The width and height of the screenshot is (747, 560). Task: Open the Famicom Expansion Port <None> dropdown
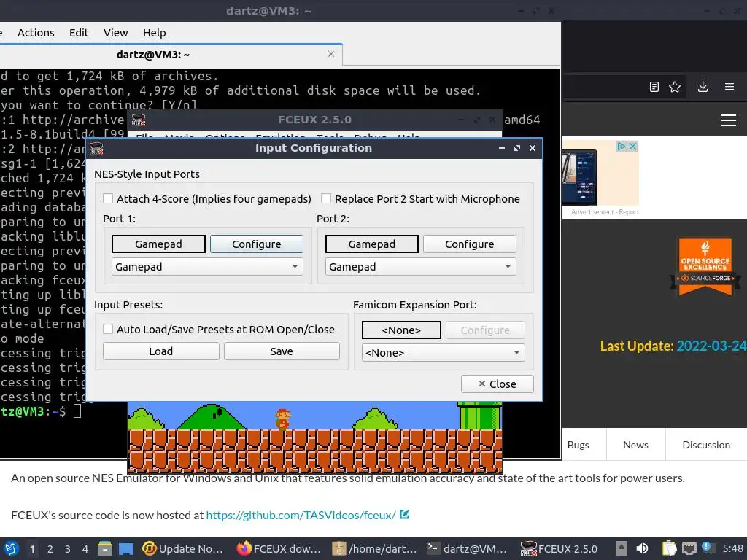[443, 353]
